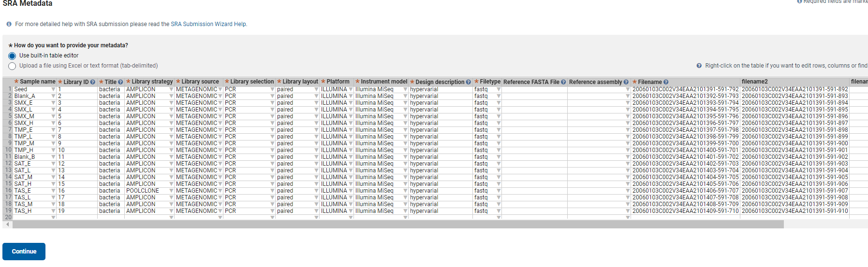This screenshot has width=868, height=267.
Task: Select 'Upload a file using Excel or text format' option
Action: pos(12,66)
